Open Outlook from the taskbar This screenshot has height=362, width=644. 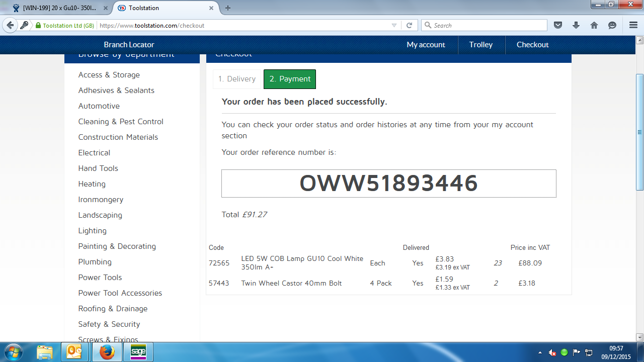tap(74, 352)
